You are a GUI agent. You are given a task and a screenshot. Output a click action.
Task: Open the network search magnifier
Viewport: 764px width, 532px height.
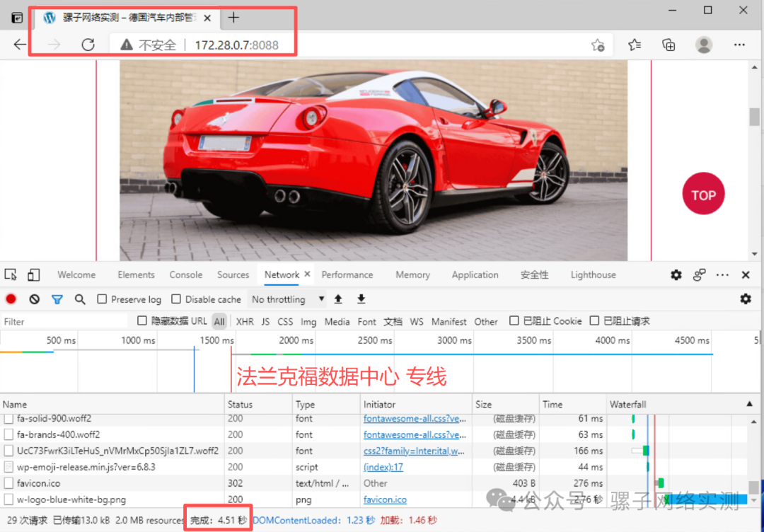(80, 299)
